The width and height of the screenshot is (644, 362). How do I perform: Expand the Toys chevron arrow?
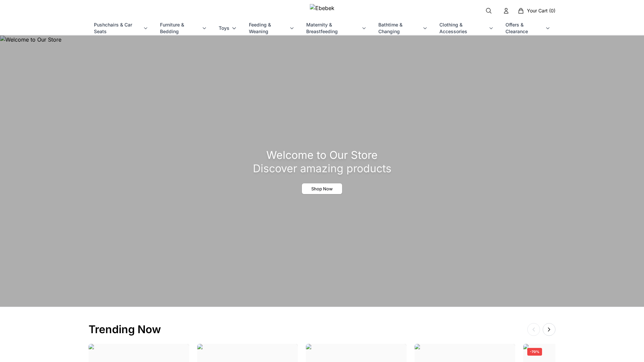(234, 28)
